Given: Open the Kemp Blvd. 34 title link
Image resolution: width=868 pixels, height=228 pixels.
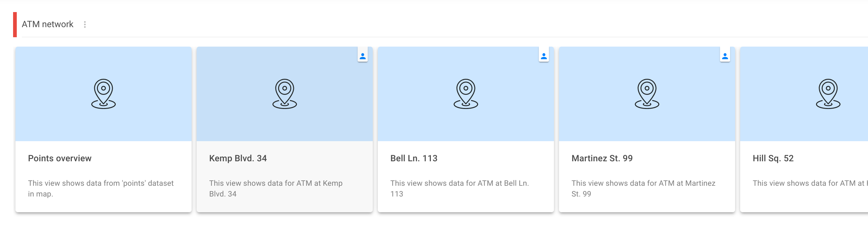Looking at the screenshot, I should pyautogui.click(x=238, y=158).
